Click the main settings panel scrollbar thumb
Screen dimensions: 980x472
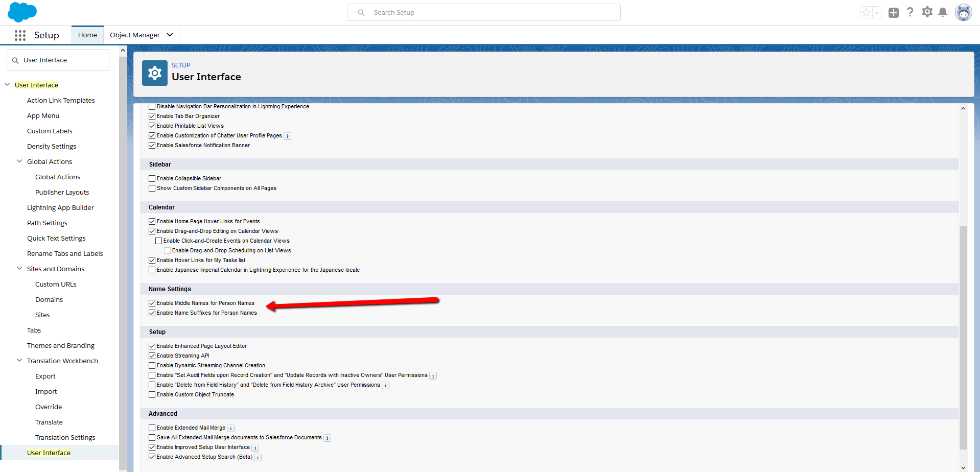963,338
